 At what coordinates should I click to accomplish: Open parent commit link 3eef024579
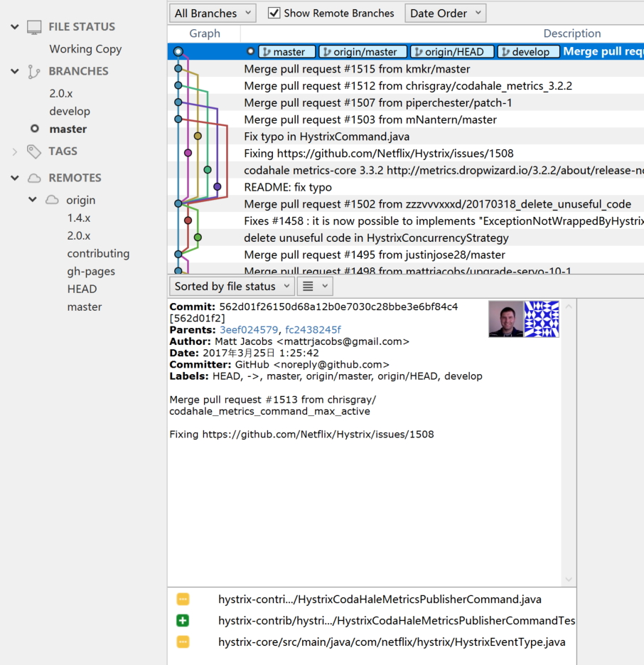click(249, 330)
